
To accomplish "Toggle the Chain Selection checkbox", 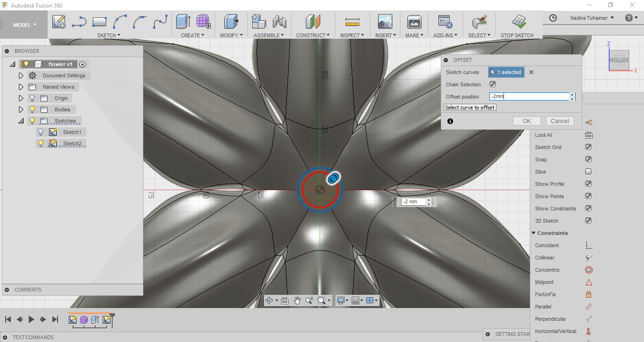I will [493, 84].
